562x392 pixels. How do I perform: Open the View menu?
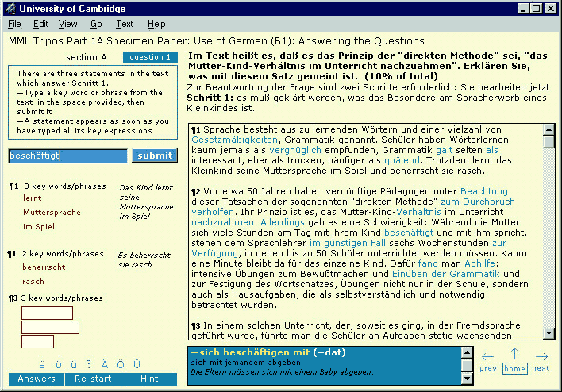click(x=67, y=24)
